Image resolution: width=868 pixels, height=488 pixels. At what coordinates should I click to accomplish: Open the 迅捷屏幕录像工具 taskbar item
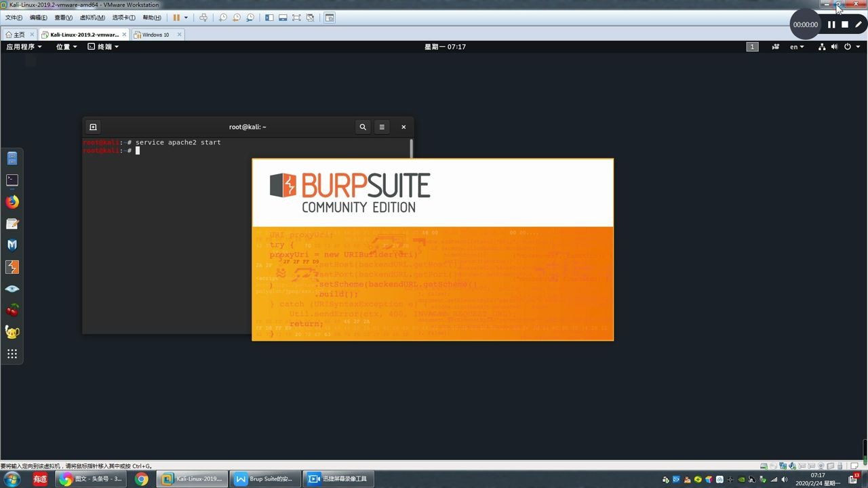[x=338, y=479]
